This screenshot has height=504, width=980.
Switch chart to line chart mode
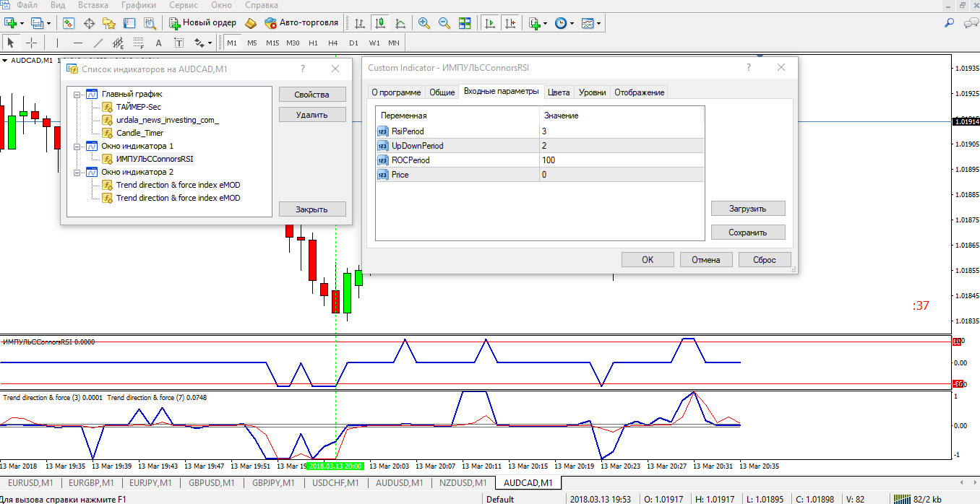400,23
